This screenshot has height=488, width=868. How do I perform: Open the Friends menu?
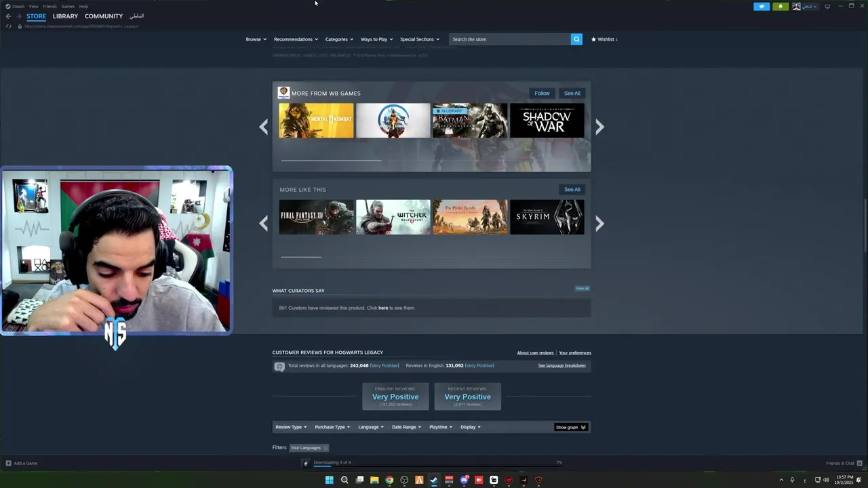[50, 6]
